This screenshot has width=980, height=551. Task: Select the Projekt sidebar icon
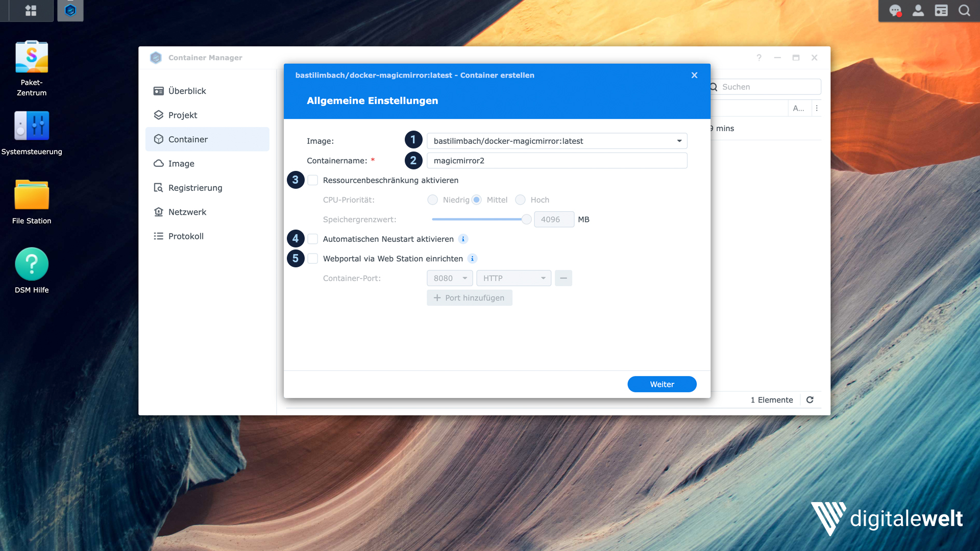click(x=182, y=115)
